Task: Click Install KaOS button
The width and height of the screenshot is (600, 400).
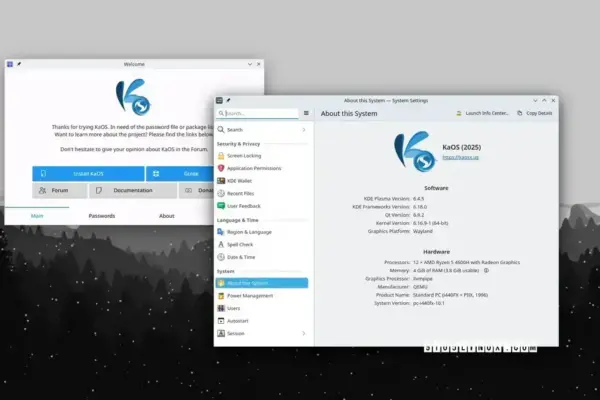Action: click(x=88, y=174)
